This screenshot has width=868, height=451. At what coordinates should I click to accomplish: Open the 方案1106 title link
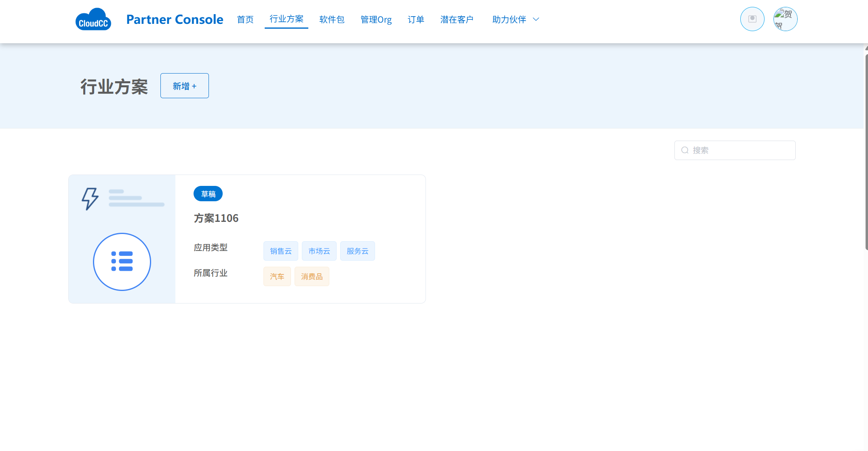tap(216, 218)
